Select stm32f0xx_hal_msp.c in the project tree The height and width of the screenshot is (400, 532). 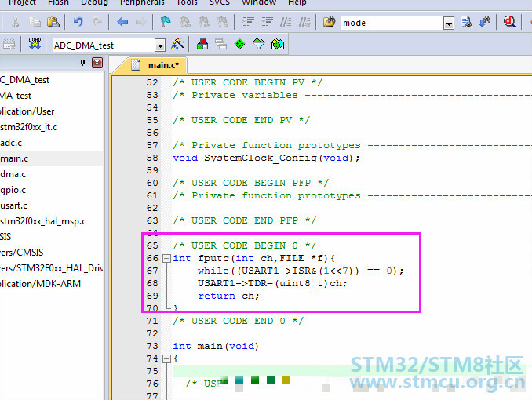pos(43,221)
